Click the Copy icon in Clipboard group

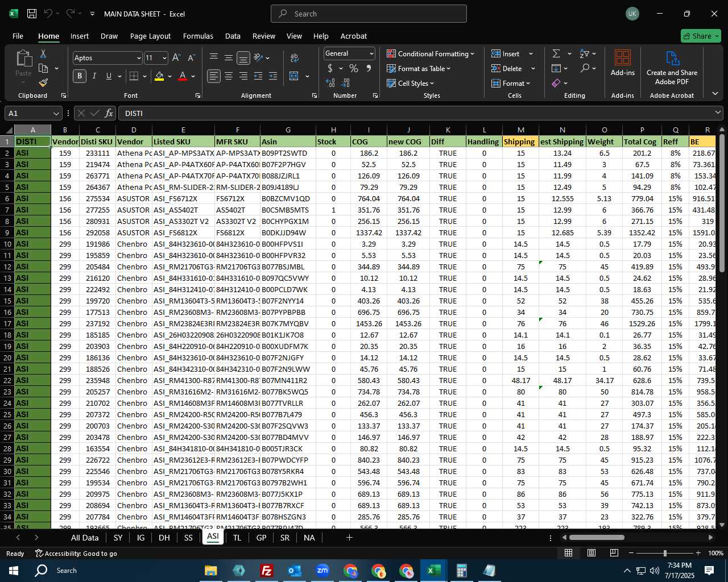click(x=43, y=68)
